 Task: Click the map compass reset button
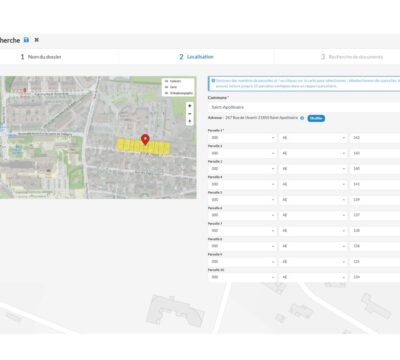[190, 121]
